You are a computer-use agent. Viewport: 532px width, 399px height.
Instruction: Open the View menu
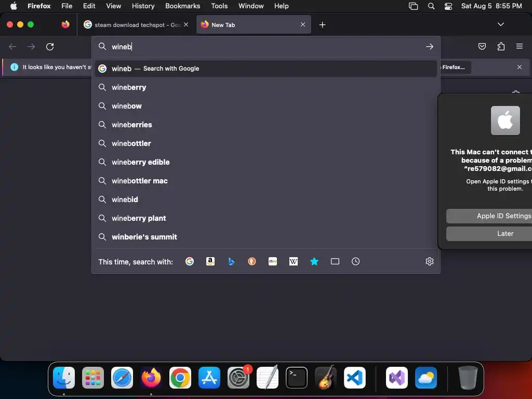[113, 6]
